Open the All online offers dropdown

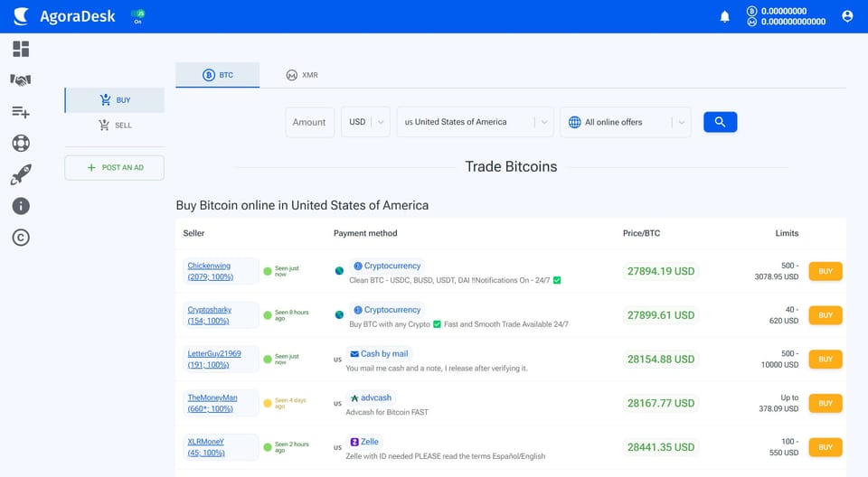pos(626,122)
